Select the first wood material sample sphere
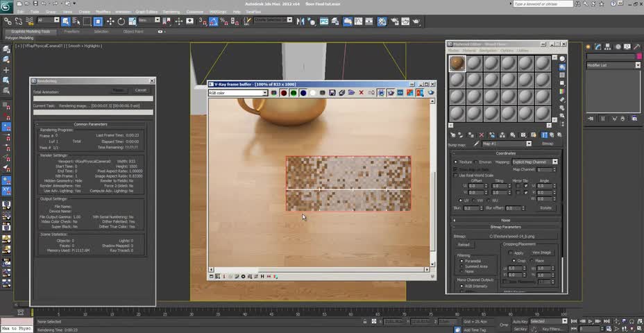The width and height of the screenshot is (644, 333). (x=457, y=64)
